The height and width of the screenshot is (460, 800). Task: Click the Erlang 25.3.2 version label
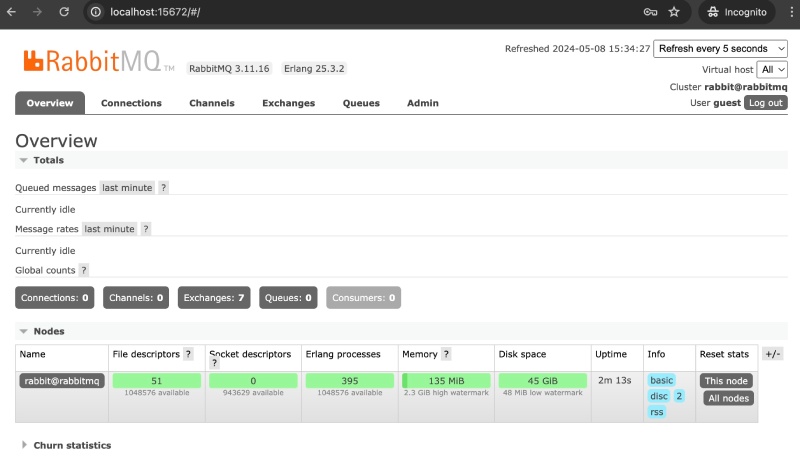point(314,68)
